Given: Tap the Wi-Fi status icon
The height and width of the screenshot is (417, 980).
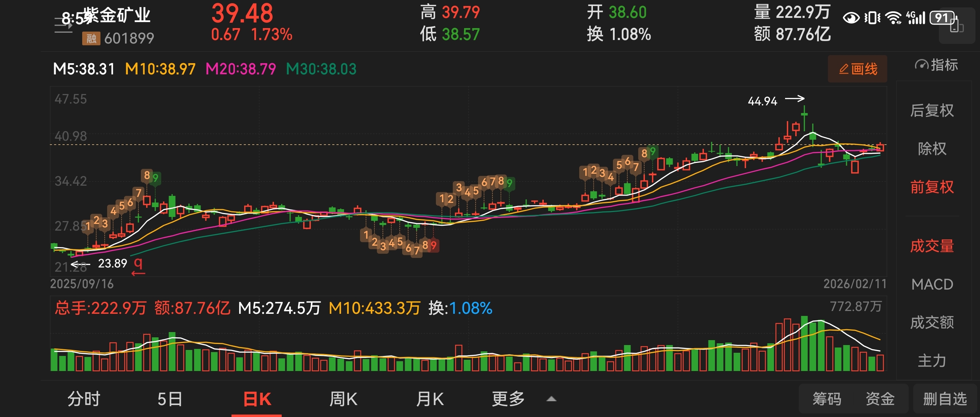Looking at the screenshot, I should (893, 18).
